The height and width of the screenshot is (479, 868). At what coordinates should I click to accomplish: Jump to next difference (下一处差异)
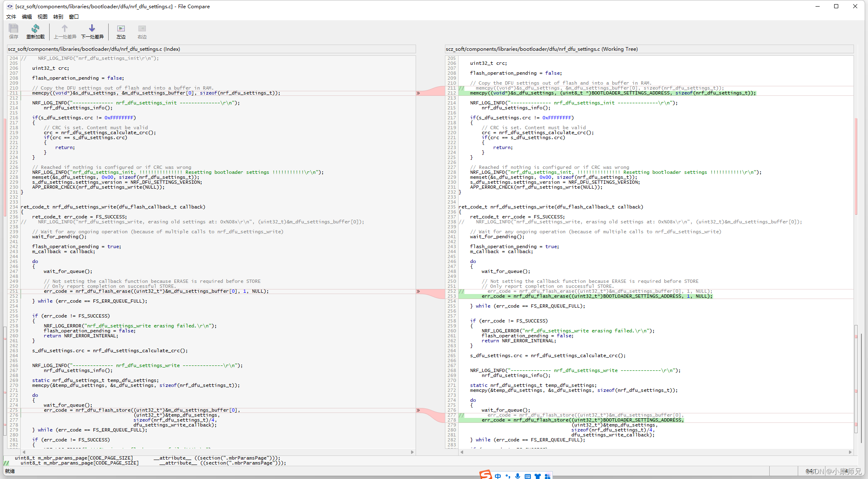pos(92,31)
